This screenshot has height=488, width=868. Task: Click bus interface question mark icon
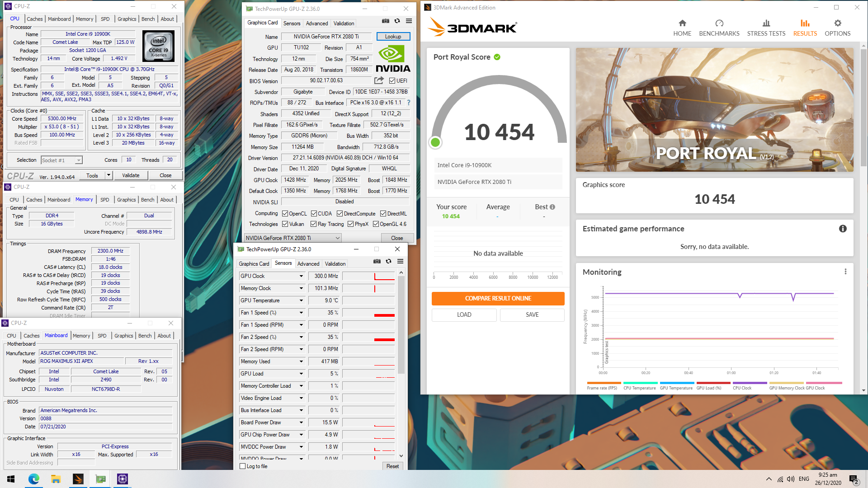[x=409, y=103]
